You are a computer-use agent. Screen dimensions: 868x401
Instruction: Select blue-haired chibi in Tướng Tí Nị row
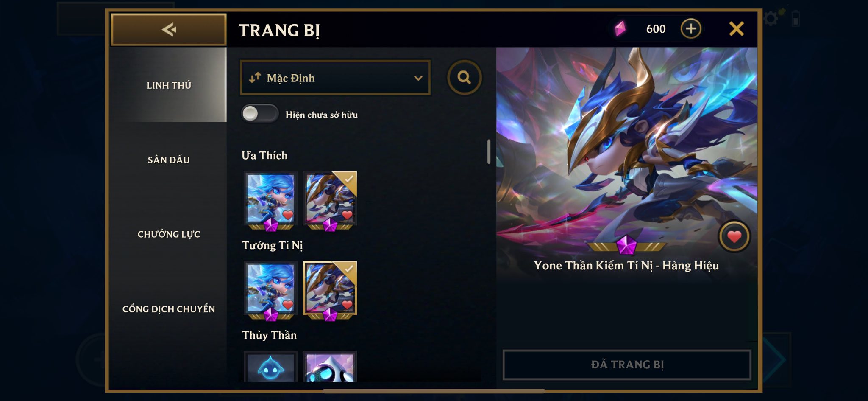pos(270,289)
